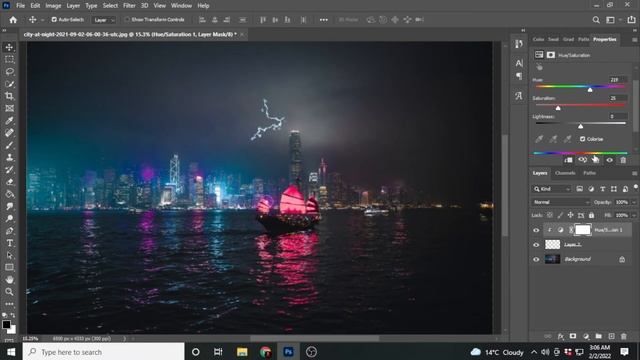Click the Saturation slider handle
Viewport: 640px width, 360px height.
[558, 108]
